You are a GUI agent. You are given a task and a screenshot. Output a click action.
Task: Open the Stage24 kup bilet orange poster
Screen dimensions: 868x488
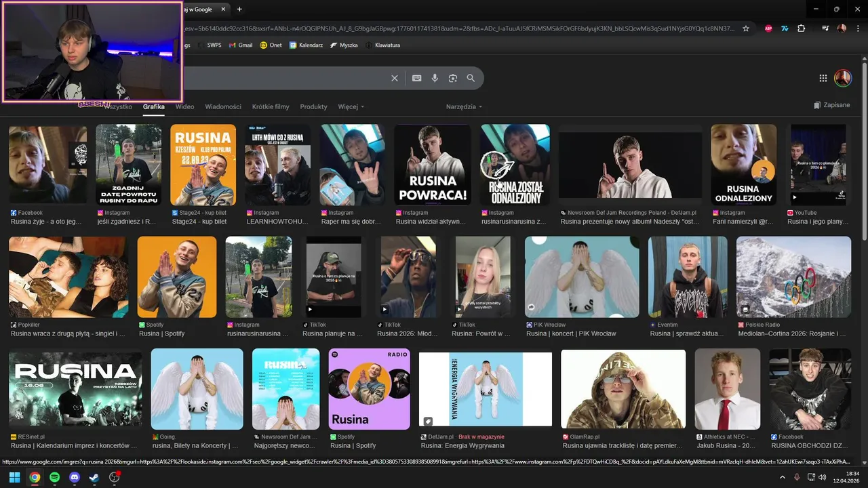coord(203,164)
